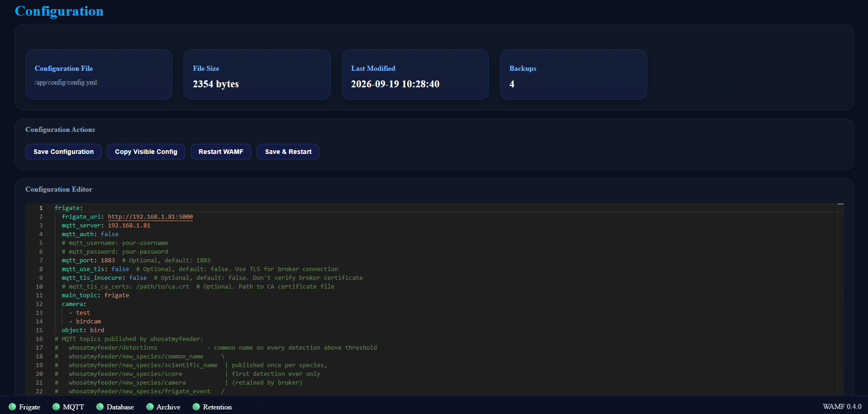This screenshot has width=868, height=414.
Task: Place cursor on the 'frigate:' line in editor
Action: (x=69, y=208)
